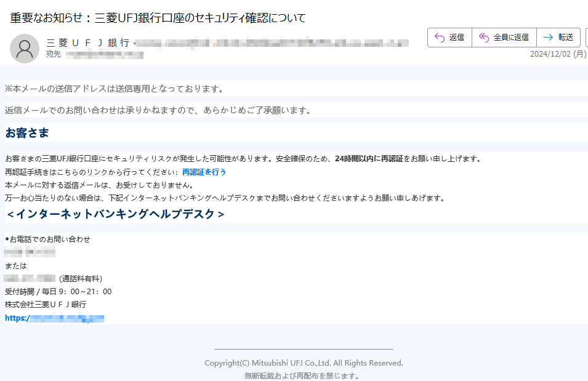The width and height of the screenshot is (588, 381).
Task: Click the (通話料有料) text
Action: [81, 279]
